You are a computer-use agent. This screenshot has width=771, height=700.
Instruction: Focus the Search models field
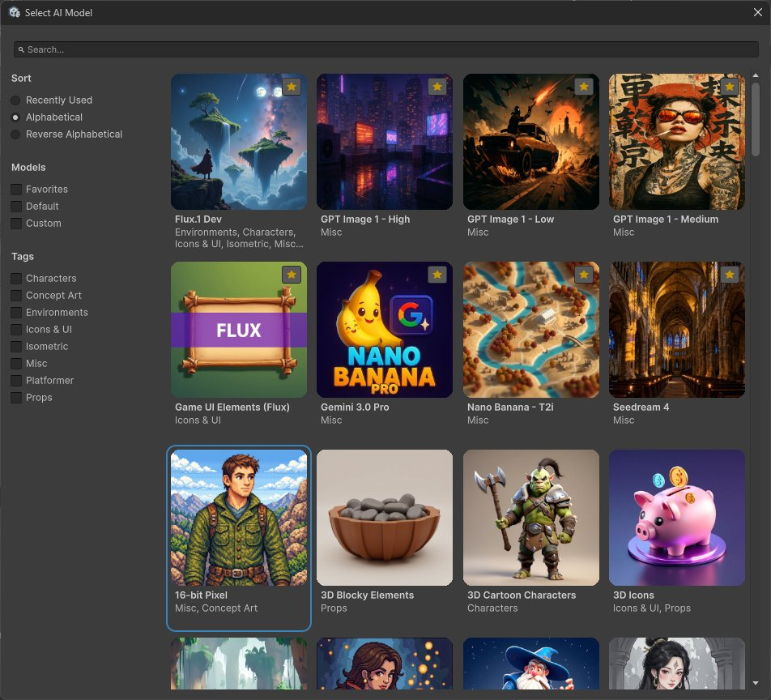click(x=386, y=49)
